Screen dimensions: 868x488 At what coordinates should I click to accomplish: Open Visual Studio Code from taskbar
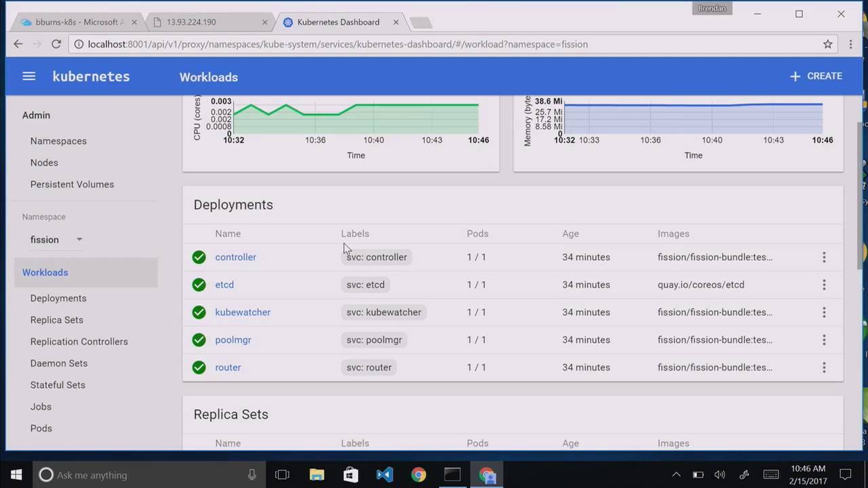384,474
